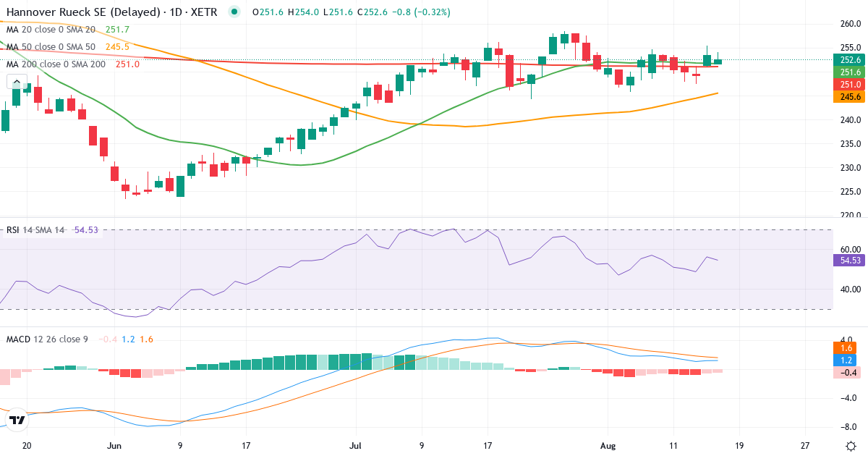Open chart settings via the gear icon

click(x=851, y=446)
